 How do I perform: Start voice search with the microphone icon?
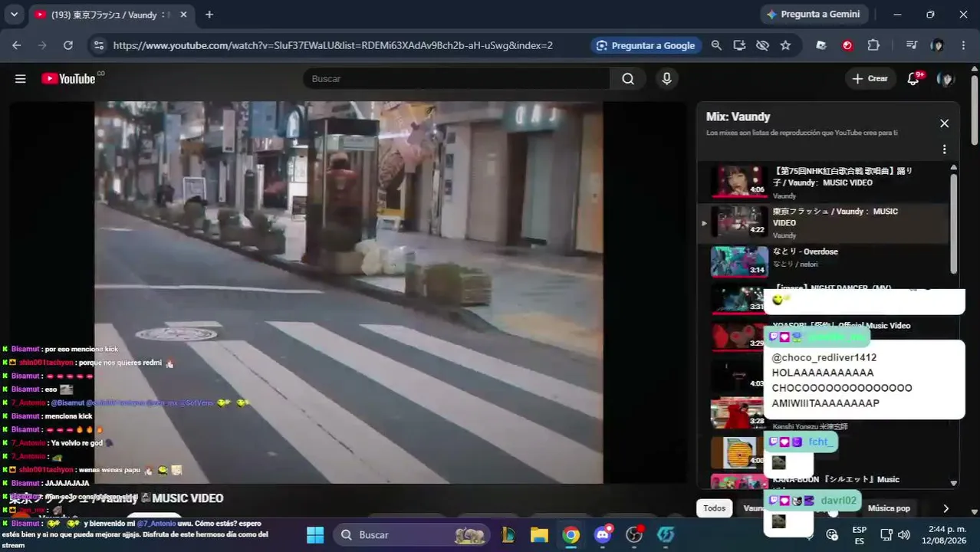pyautogui.click(x=666, y=79)
